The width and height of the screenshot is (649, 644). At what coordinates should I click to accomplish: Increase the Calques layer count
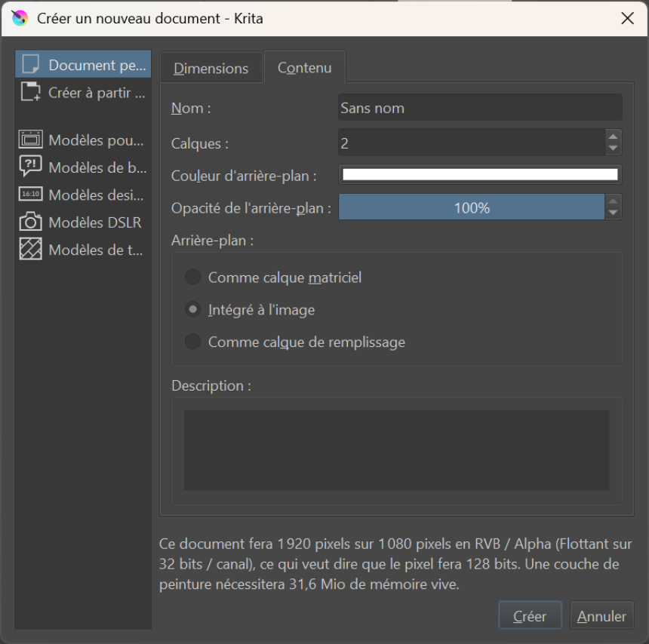click(x=614, y=136)
